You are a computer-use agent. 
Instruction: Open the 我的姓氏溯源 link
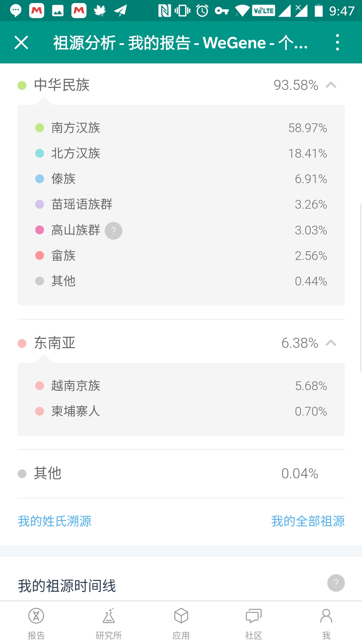(55, 521)
